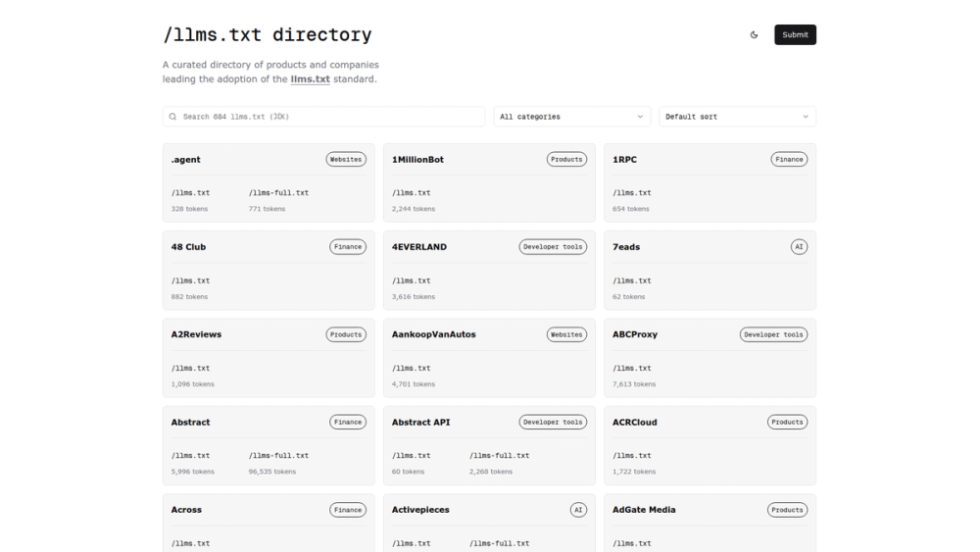Screen dimensions: 980x552
Task: Open /llms-full.txt on the Activepieces card
Action: click(500, 543)
